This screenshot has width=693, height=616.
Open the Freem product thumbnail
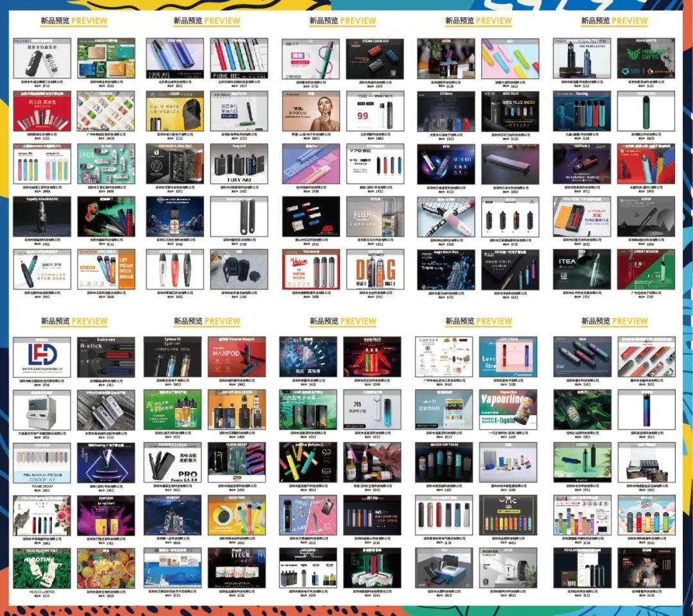click(237, 569)
